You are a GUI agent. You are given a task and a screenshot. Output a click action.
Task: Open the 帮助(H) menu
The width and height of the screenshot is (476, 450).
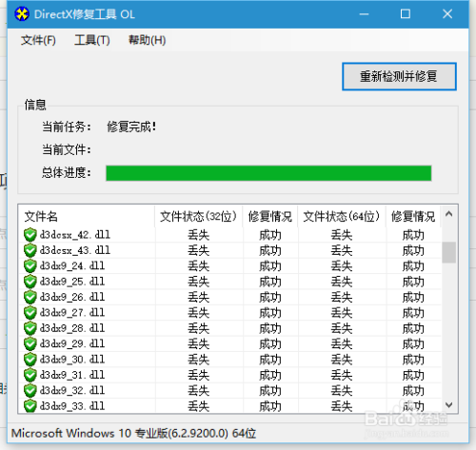pos(147,40)
